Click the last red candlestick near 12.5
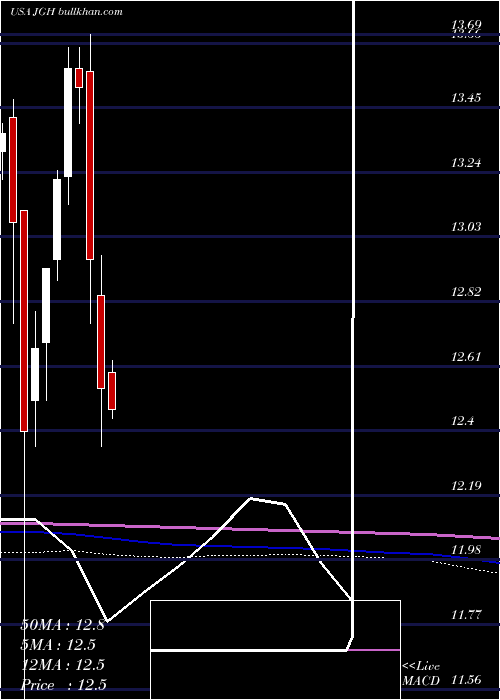This screenshot has width=500, height=700. point(112,391)
